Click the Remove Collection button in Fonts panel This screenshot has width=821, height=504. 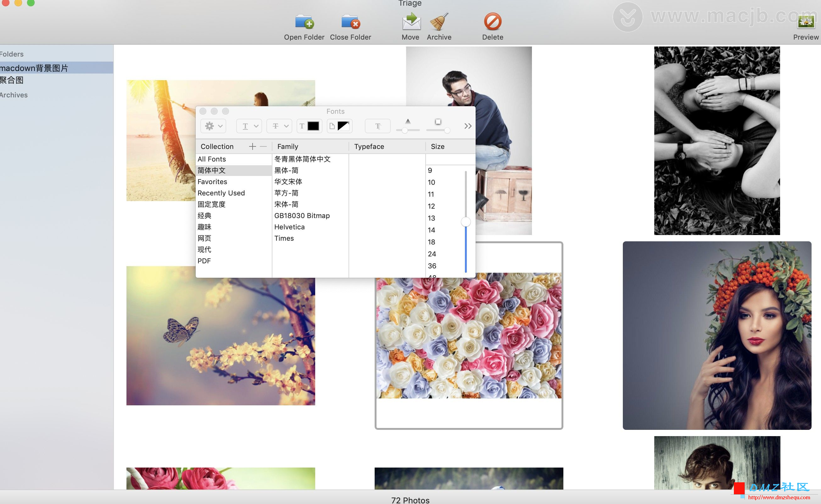point(263,146)
